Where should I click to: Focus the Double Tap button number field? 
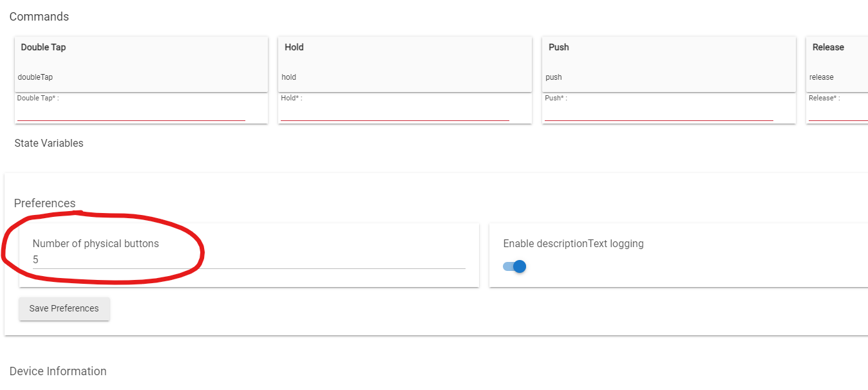(131, 113)
